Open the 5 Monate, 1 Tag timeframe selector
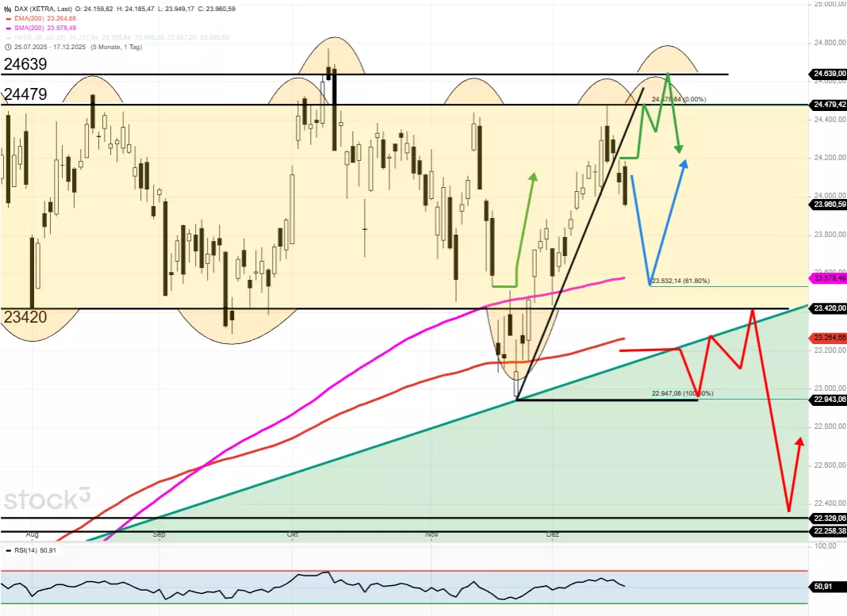Image resolution: width=847 pixels, height=616 pixels. [113, 47]
